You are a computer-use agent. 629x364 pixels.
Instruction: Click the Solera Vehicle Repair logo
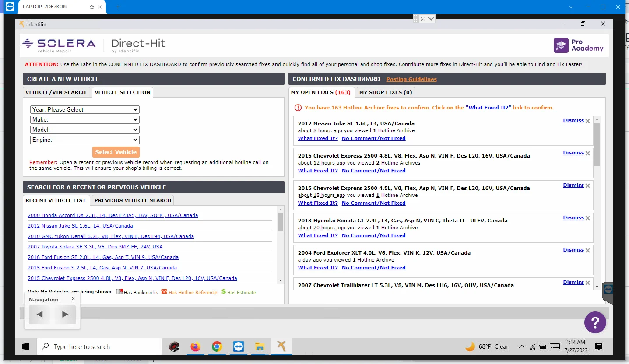coord(59,45)
